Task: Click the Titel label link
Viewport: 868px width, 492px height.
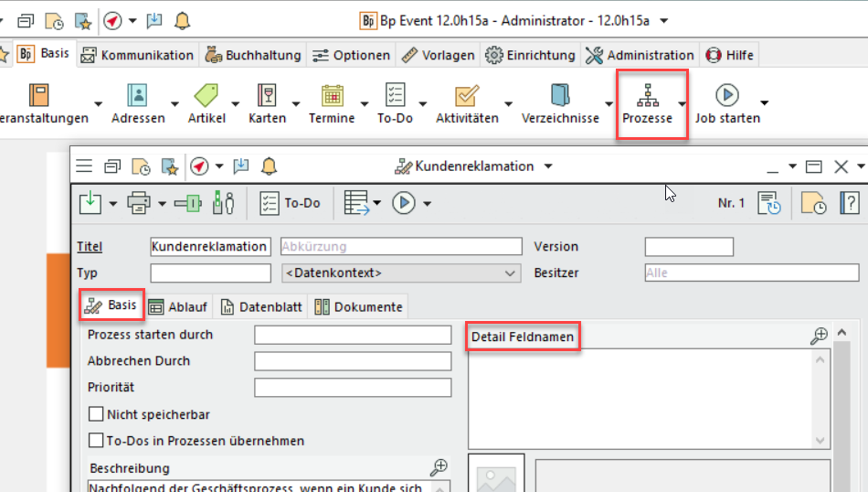Action: [90, 247]
